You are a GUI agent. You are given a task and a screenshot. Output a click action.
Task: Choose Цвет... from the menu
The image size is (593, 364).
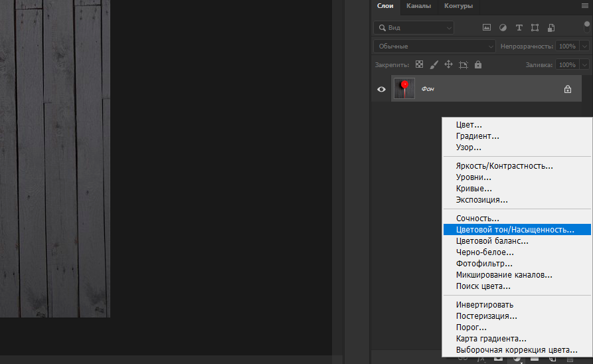click(x=517, y=125)
